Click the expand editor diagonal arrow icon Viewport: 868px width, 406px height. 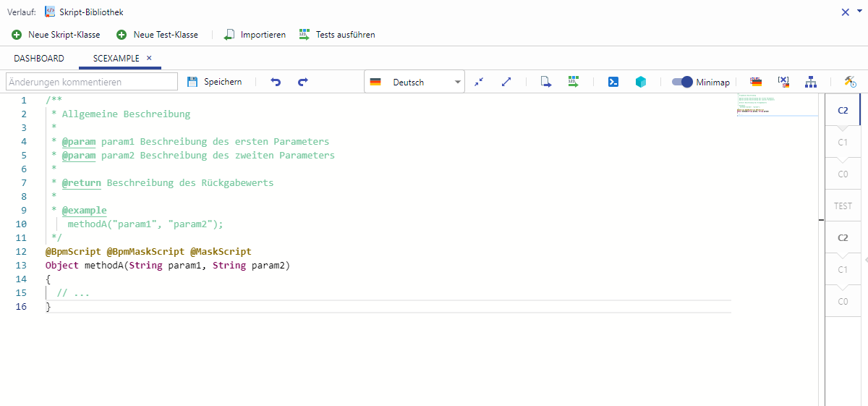pos(506,83)
